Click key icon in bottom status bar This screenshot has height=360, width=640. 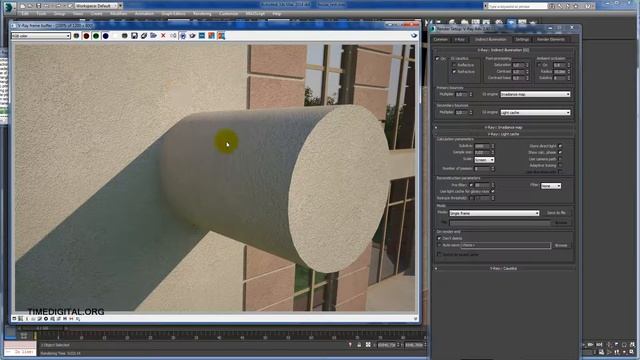[x=350, y=345]
